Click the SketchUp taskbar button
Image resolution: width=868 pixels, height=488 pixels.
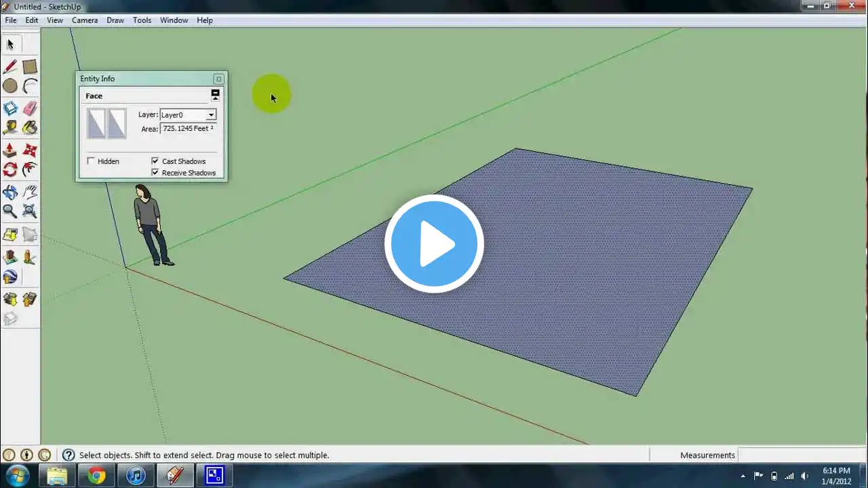175,476
